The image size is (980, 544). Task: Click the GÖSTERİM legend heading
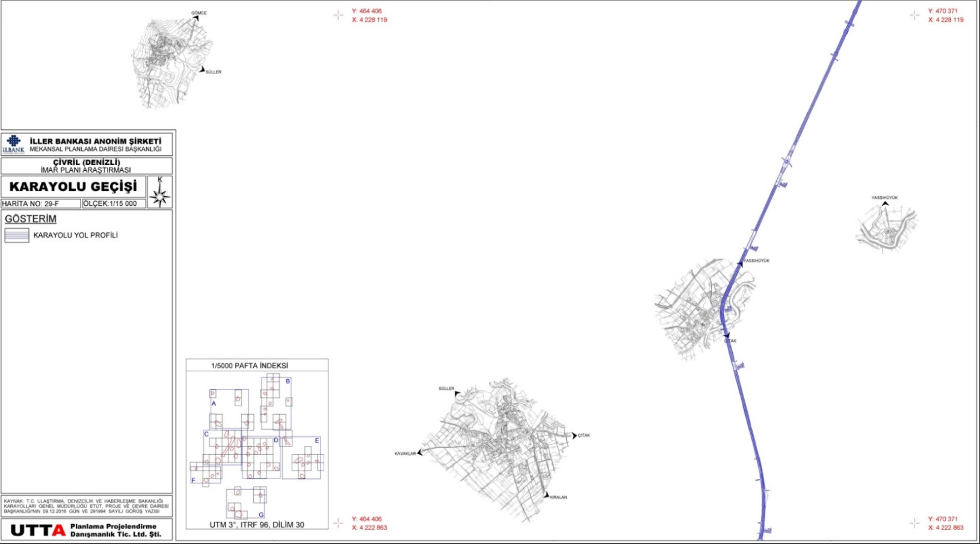[31, 219]
